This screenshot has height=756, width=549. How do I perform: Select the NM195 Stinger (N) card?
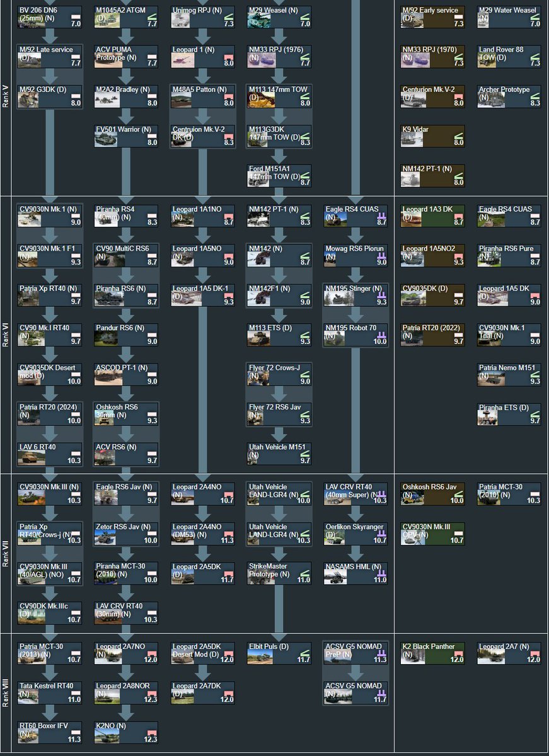point(356,294)
